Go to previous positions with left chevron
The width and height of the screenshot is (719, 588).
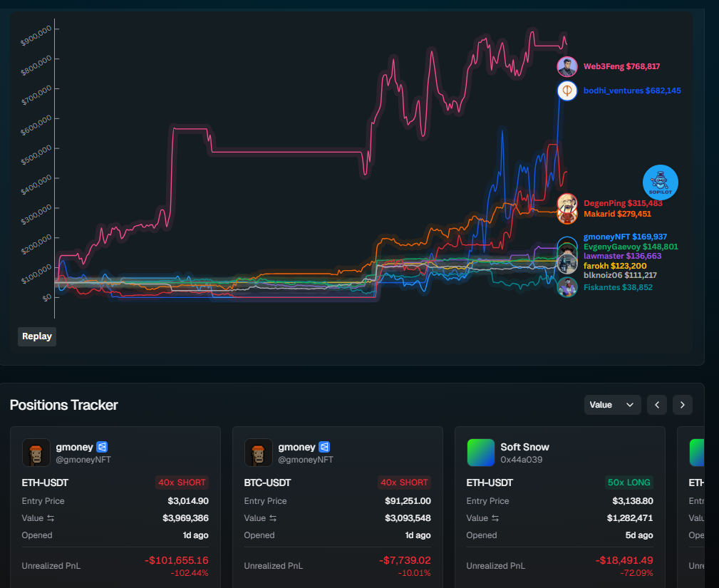[x=657, y=405]
